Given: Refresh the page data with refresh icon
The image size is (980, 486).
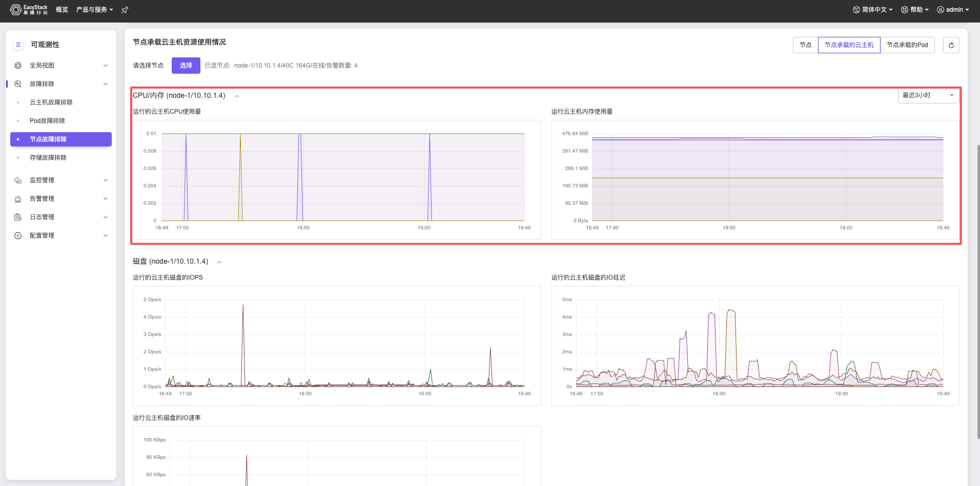Looking at the screenshot, I should pyautogui.click(x=951, y=45).
